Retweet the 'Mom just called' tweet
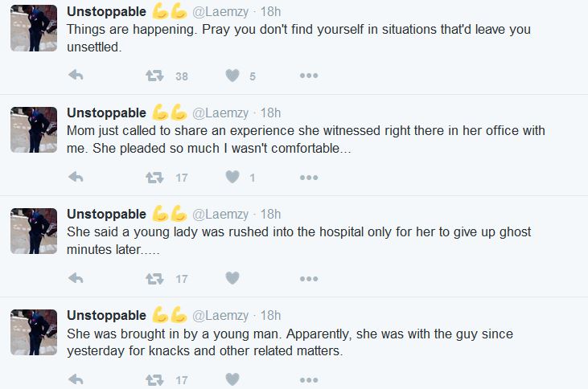 (154, 177)
